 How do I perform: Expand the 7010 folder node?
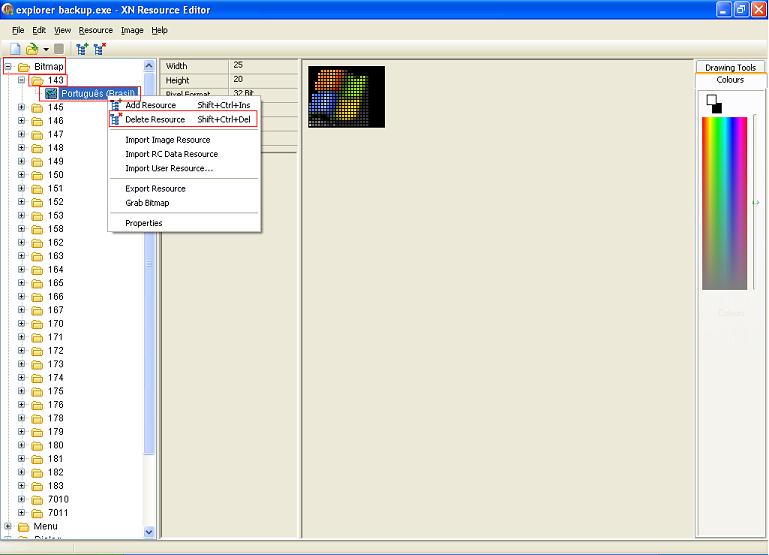coord(21,499)
